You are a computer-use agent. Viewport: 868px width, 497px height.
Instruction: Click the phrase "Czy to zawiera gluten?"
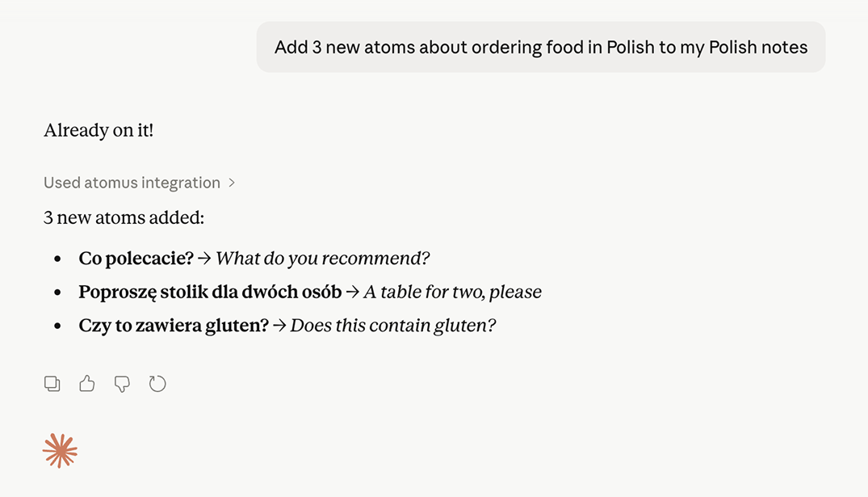[173, 326]
